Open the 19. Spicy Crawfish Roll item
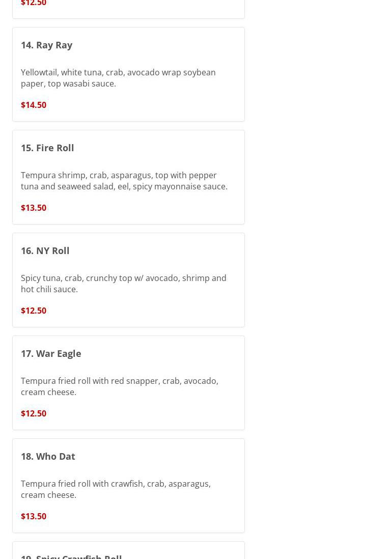The width and height of the screenshot is (392, 559). 71,556
